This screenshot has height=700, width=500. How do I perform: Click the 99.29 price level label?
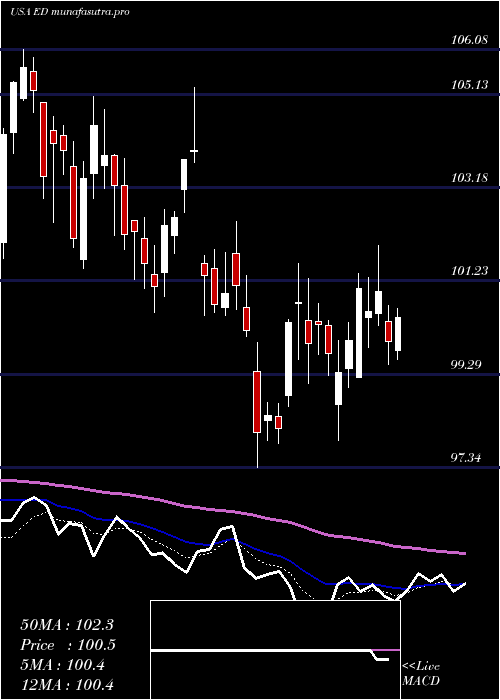(x=466, y=364)
